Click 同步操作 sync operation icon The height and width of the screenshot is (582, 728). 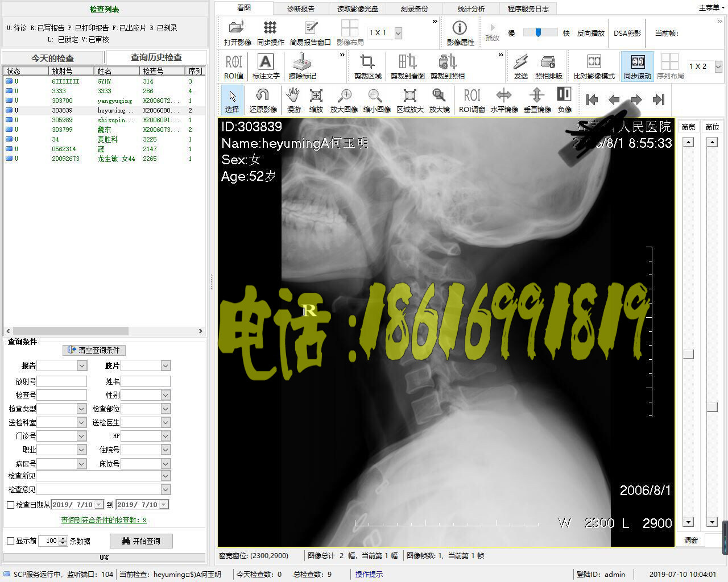tap(270, 33)
